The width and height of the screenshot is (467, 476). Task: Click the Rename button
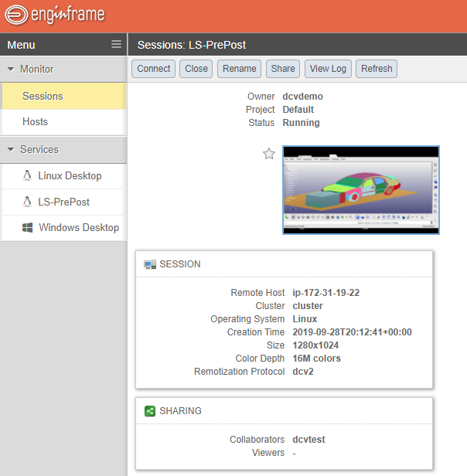(x=239, y=69)
